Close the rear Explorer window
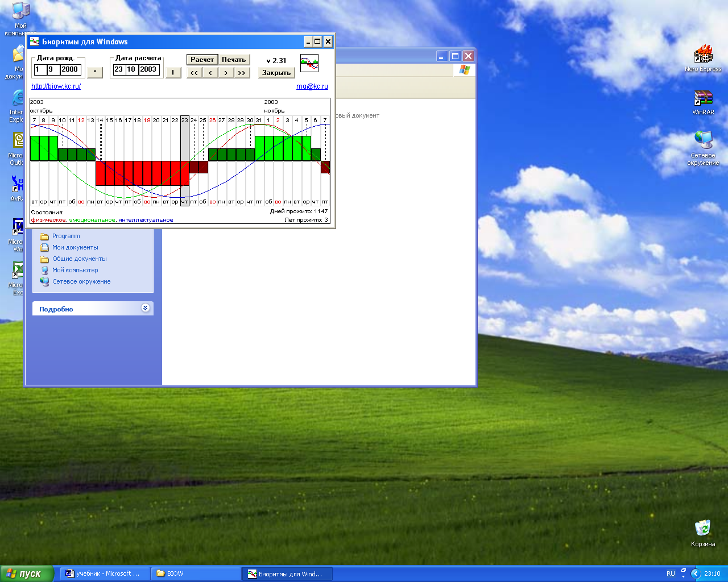Screen dimensions: 728x582 coord(468,56)
